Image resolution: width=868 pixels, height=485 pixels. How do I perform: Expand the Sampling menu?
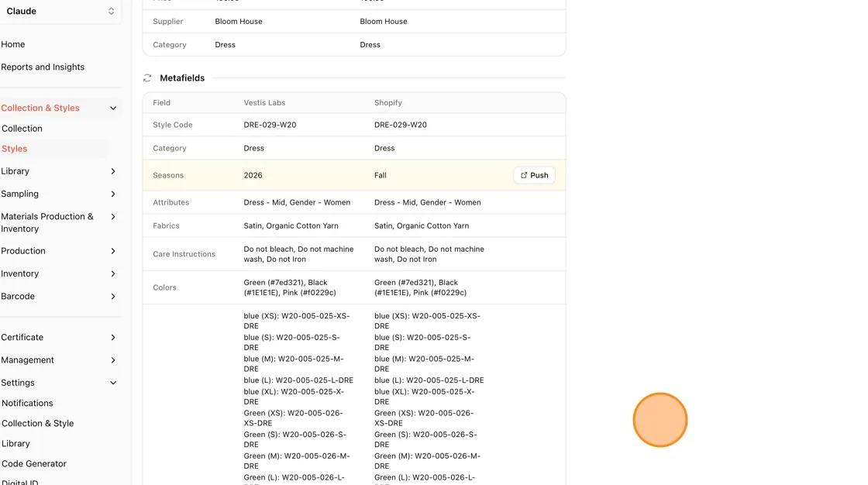click(113, 194)
